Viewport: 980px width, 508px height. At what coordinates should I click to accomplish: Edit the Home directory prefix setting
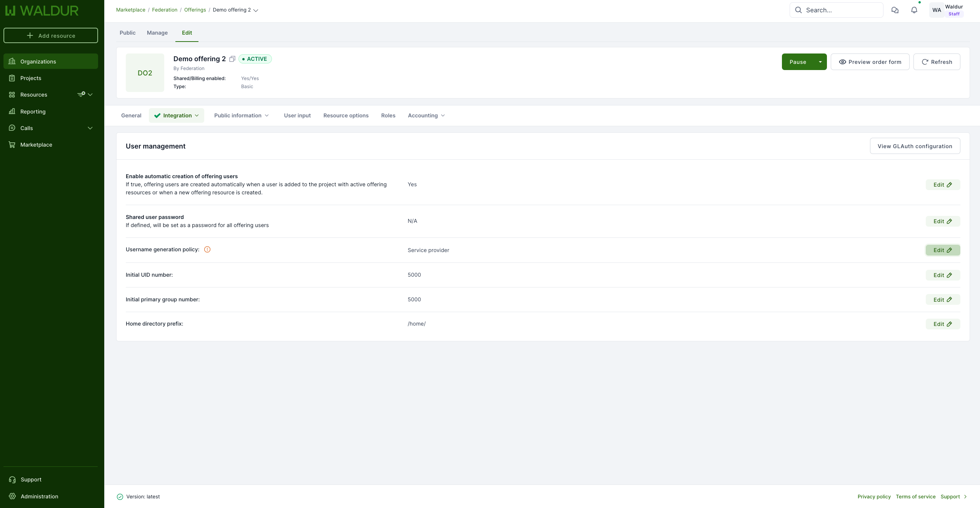pyautogui.click(x=942, y=324)
